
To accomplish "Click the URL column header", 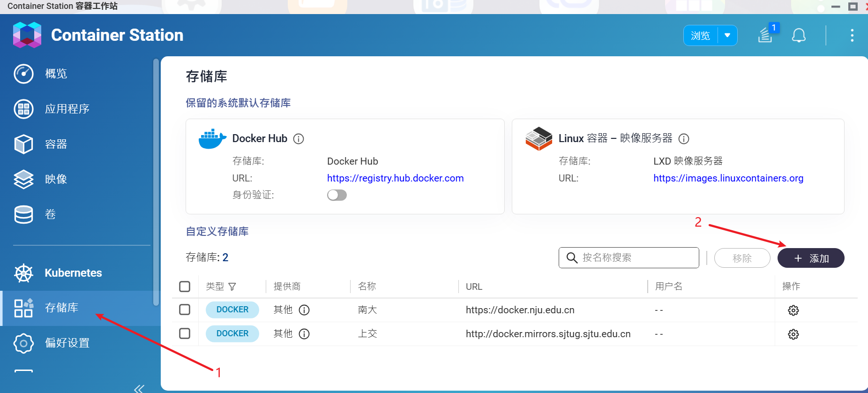I will pos(474,287).
